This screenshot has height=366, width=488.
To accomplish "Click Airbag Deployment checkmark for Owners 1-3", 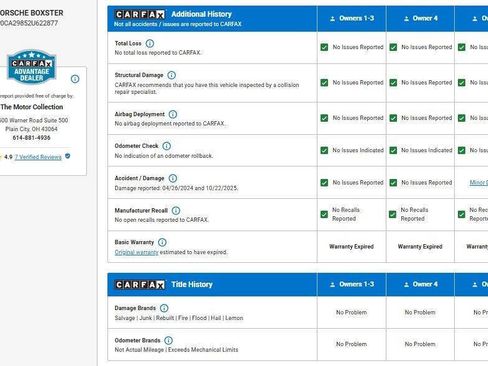I will point(324,118).
